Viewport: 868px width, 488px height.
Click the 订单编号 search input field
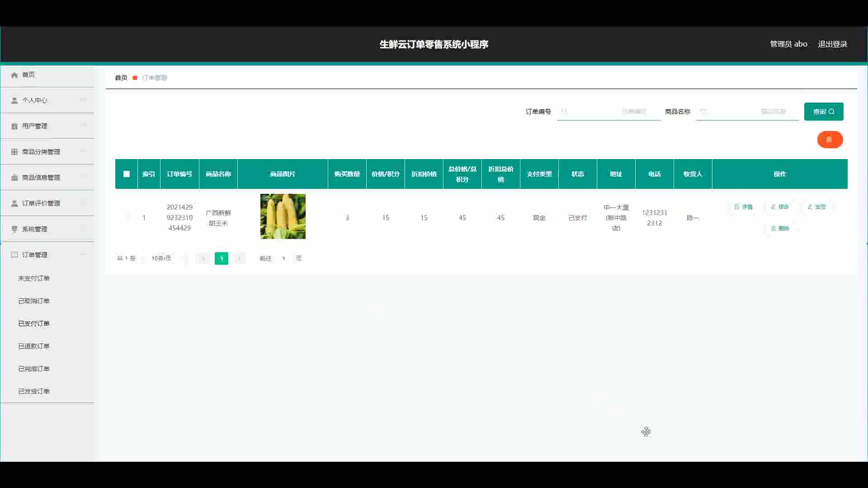[608, 112]
